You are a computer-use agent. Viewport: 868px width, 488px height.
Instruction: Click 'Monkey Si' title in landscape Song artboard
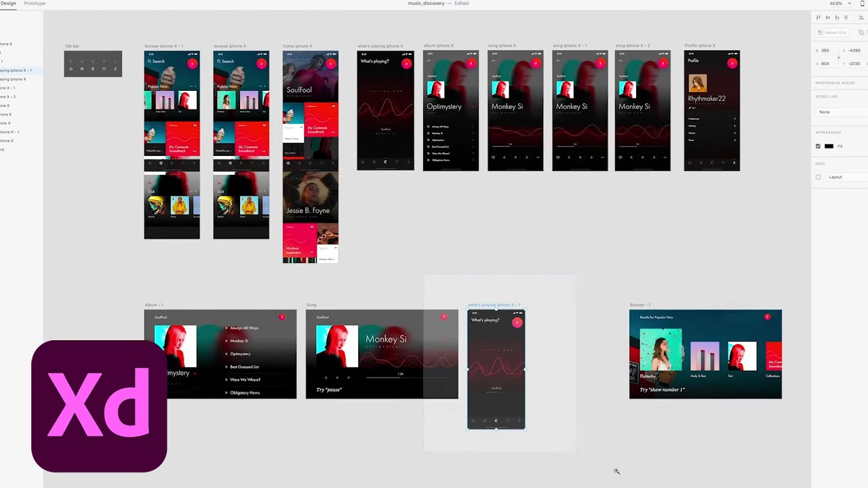pyautogui.click(x=386, y=339)
